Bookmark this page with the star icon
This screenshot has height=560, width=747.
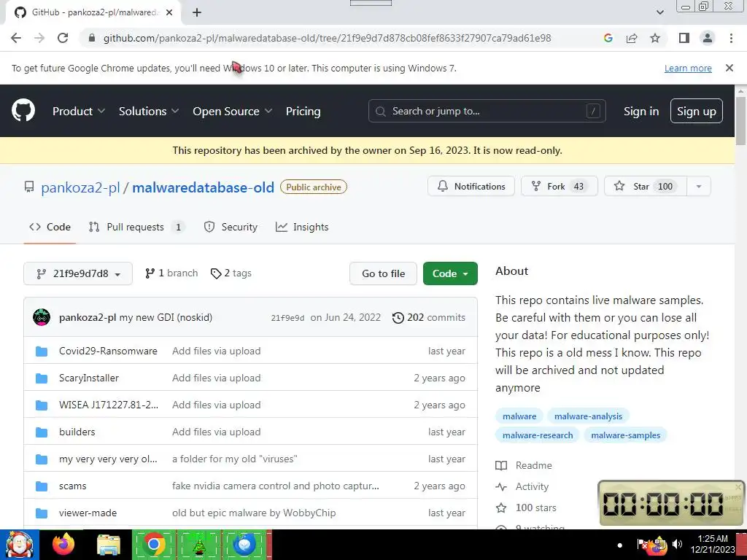pos(655,38)
